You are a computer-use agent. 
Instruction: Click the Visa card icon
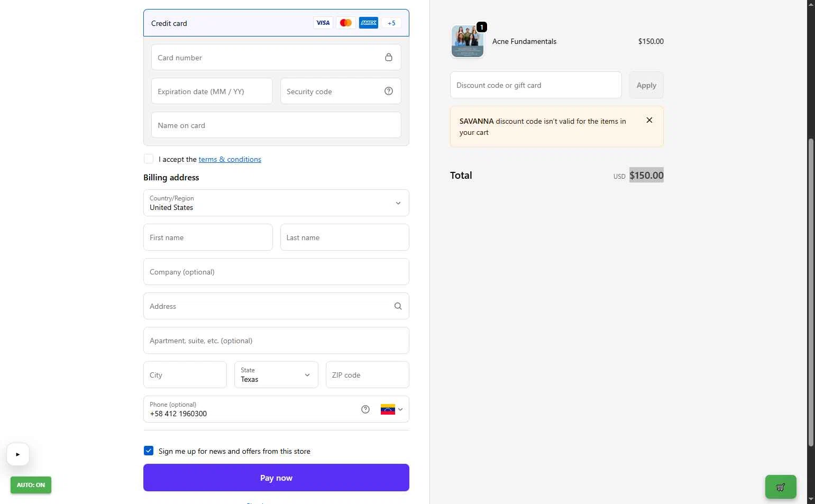click(x=323, y=23)
